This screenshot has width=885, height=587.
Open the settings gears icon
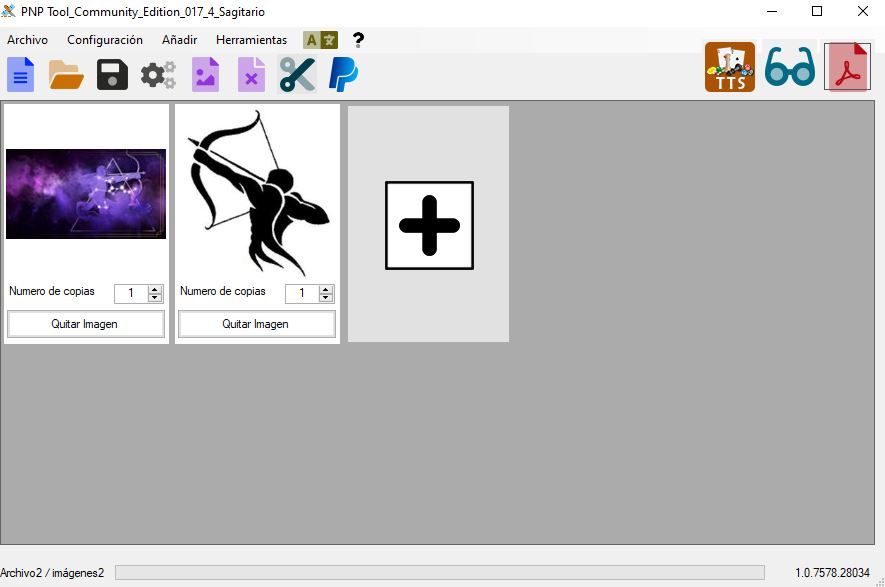point(157,74)
